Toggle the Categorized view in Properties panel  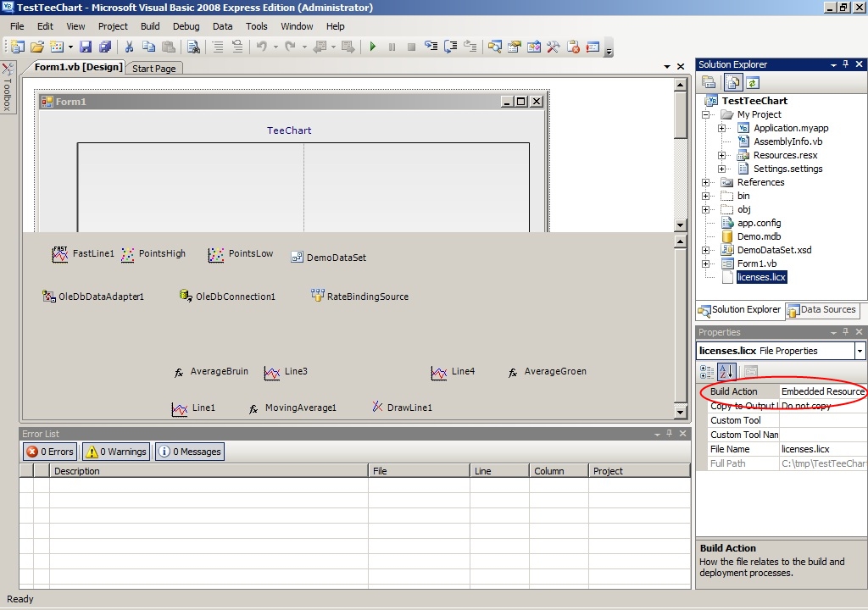pos(707,371)
